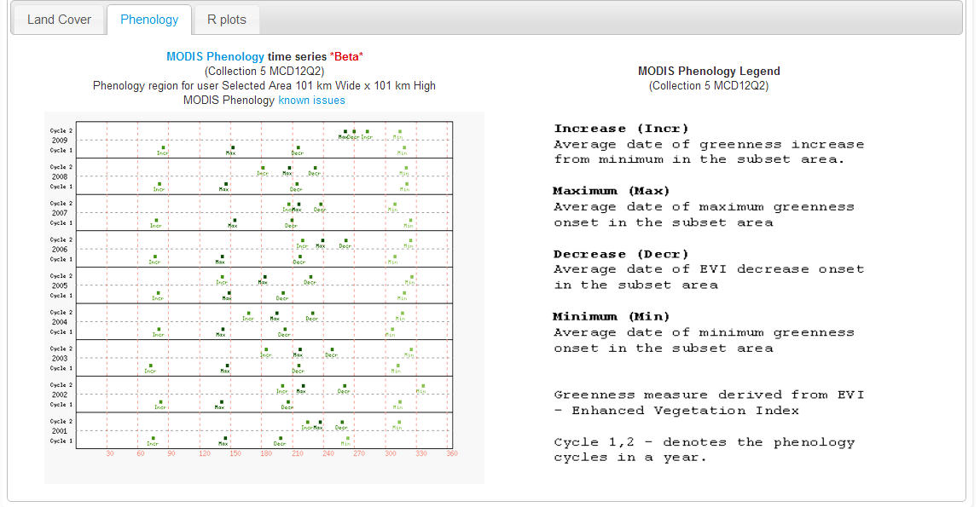Image resolution: width=980 pixels, height=507 pixels.
Task: Click the 2009 Cycle 1 Max marker
Action: click(232, 147)
